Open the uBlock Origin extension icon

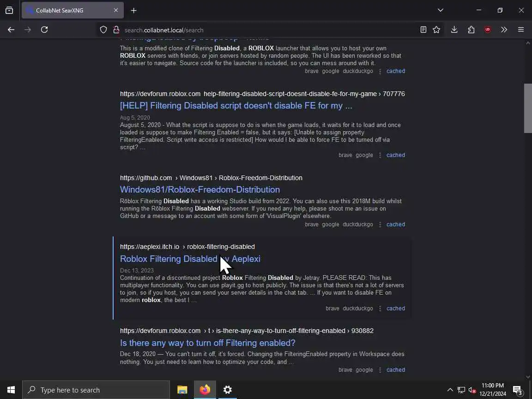click(488, 30)
